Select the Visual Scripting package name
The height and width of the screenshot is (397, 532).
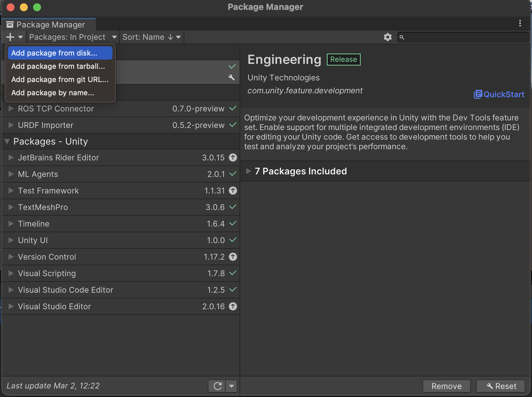tap(47, 273)
